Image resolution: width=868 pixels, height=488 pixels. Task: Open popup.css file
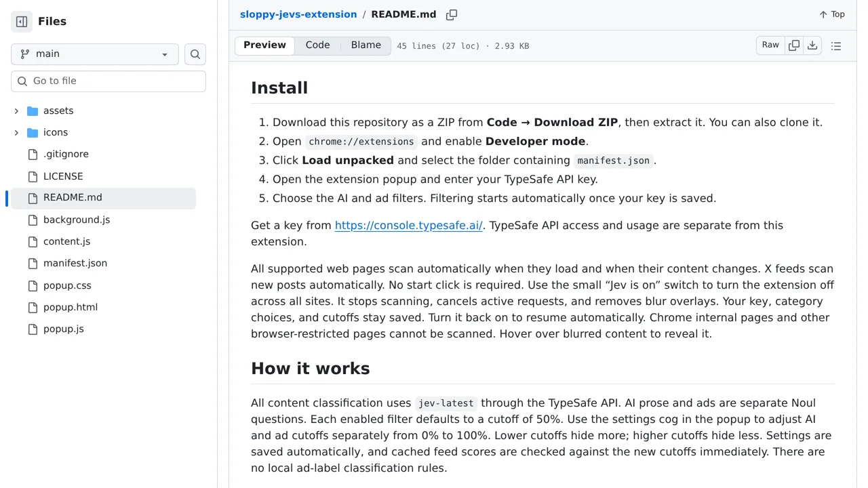point(67,285)
